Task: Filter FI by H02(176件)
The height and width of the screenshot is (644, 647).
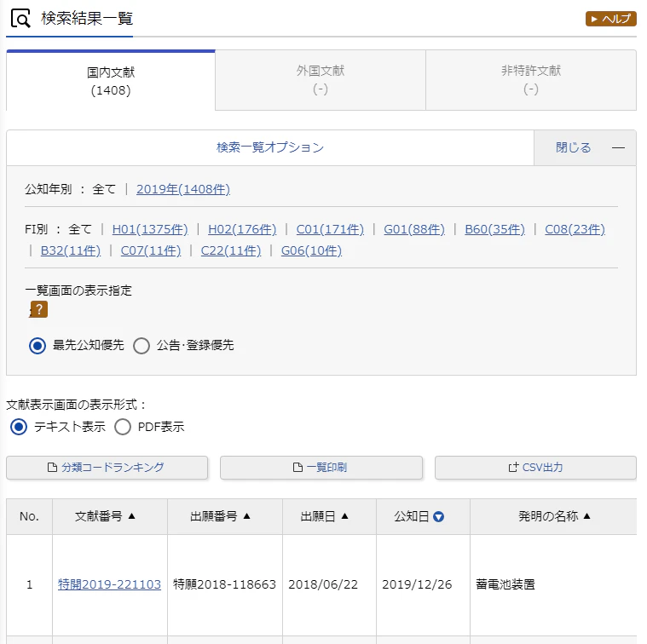Action: coord(242,229)
